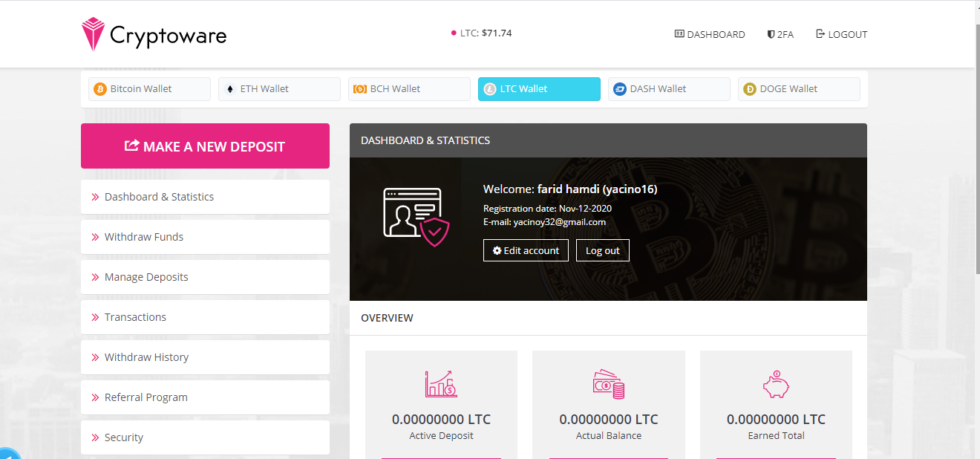The height and width of the screenshot is (459, 980).
Task: Open 2FA link in header
Action: click(780, 34)
